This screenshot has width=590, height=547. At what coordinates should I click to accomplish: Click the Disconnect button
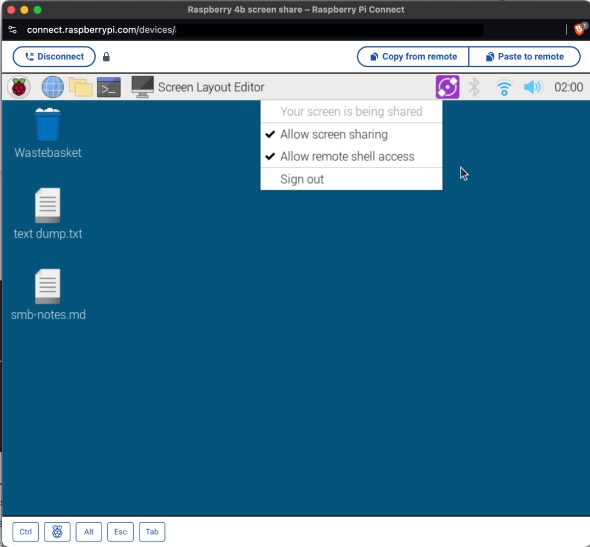pyautogui.click(x=54, y=56)
